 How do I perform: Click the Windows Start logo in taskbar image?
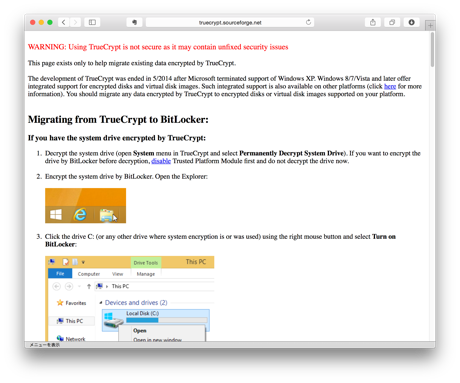(56, 214)
